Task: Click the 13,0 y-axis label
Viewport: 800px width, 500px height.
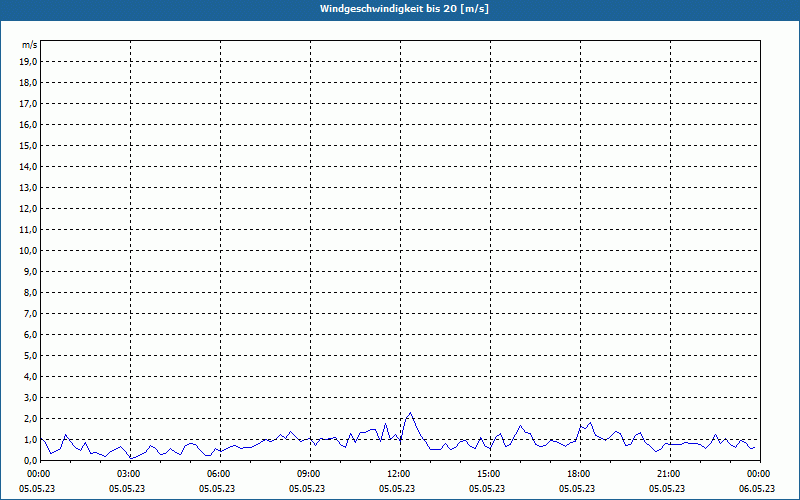Action: click(30, 188)
